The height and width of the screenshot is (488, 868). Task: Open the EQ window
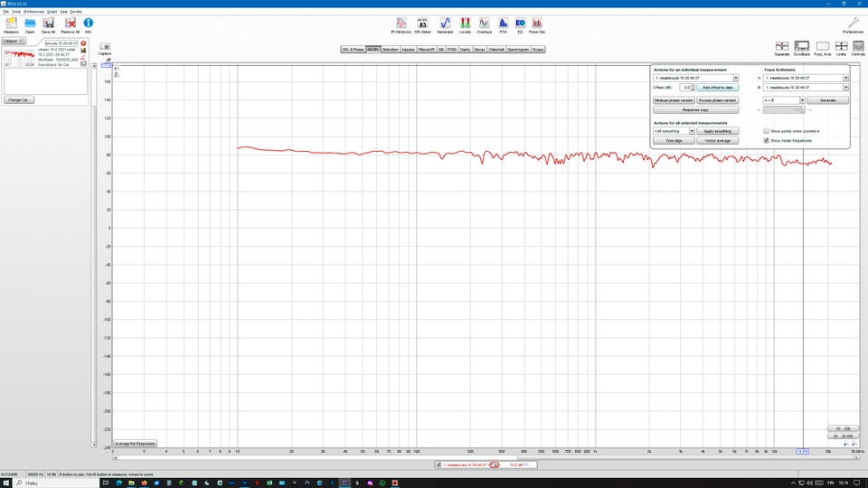tap(520, 23)
